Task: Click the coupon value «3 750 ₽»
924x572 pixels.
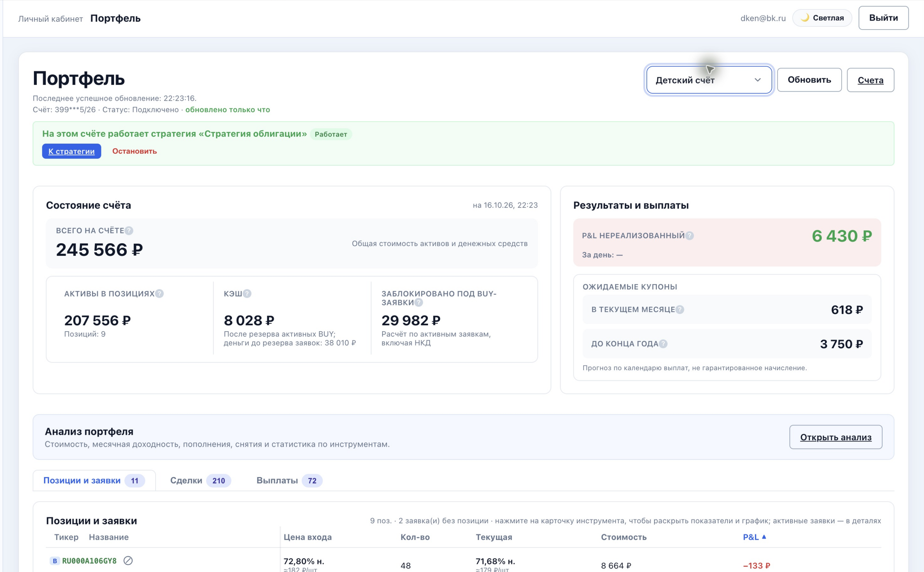Action: 841,344
